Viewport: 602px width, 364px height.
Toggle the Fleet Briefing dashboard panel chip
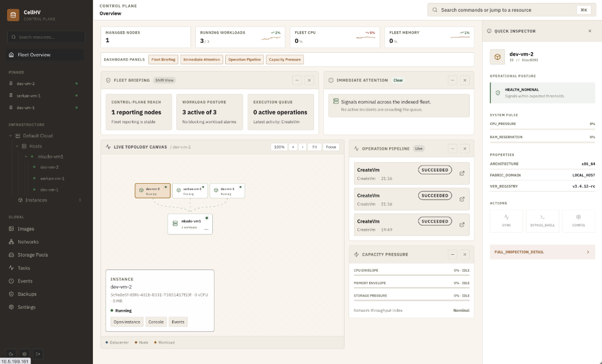[x=163, y=59]
